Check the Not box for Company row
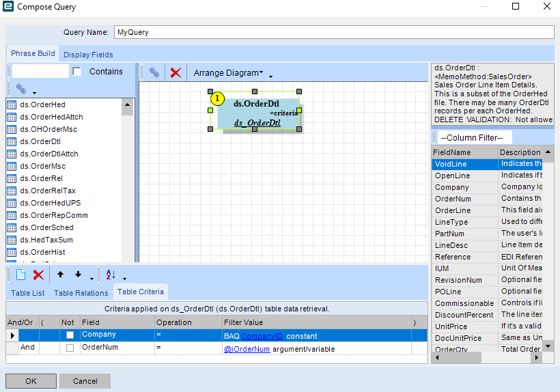The width and height of the screenshot is (560, 392). click(x=70, y=335)
